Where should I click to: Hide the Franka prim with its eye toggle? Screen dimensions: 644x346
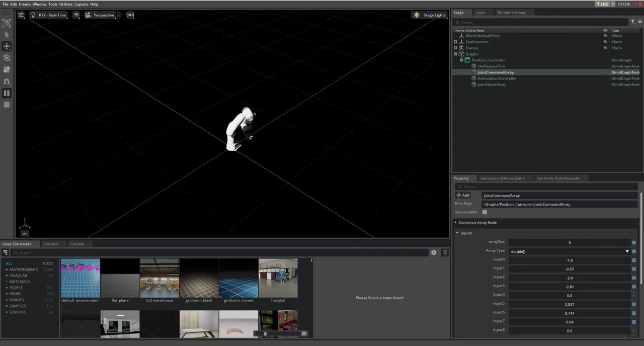coord(605,48)
